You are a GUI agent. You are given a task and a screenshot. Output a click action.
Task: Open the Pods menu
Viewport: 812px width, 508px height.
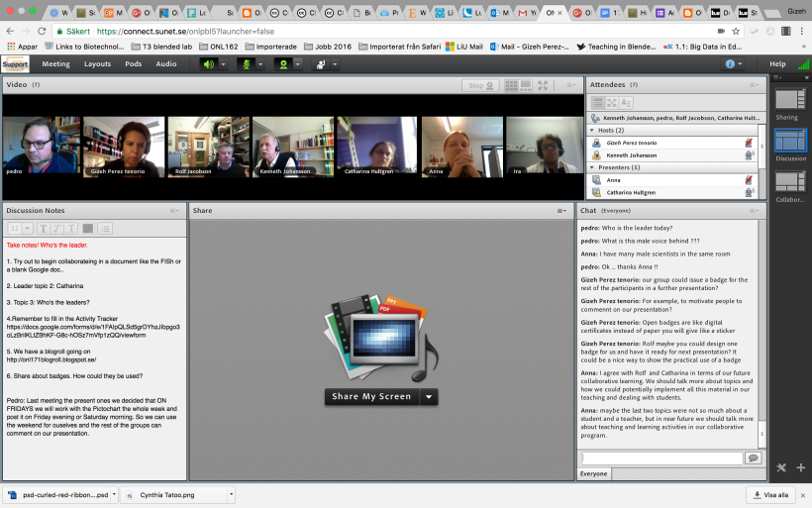pyautogui.click(x=133, y=63)
